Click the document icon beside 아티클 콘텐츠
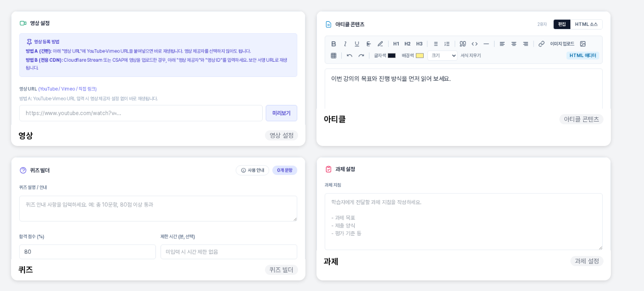The image size is (644, 291). (x=328, y=24)
